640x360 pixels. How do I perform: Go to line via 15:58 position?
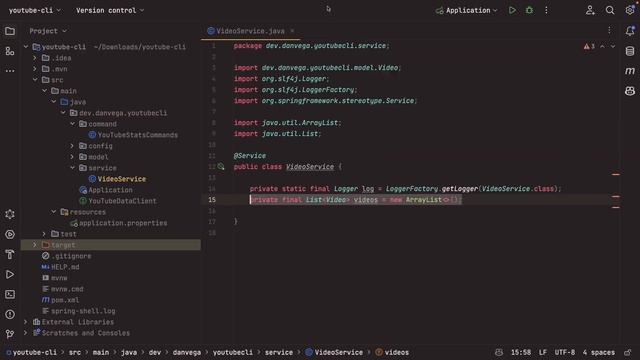[521, 352]
